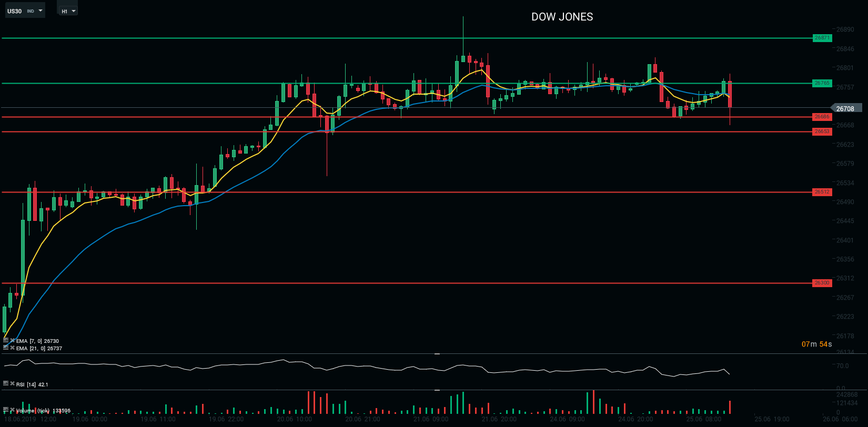Image resolution: width=868 pixels, height=427 pixels.
Task: Click the 26890 price axis label
Action: (845, 30)
